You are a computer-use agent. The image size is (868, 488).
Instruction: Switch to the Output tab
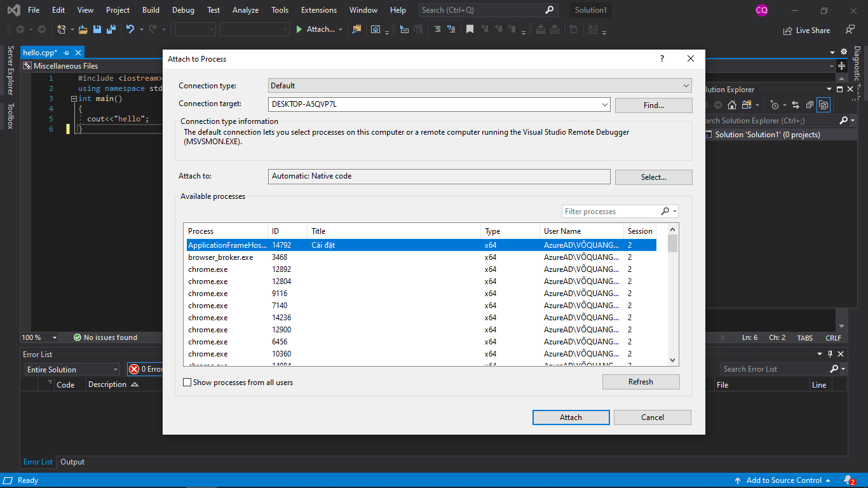pos(72,462)
